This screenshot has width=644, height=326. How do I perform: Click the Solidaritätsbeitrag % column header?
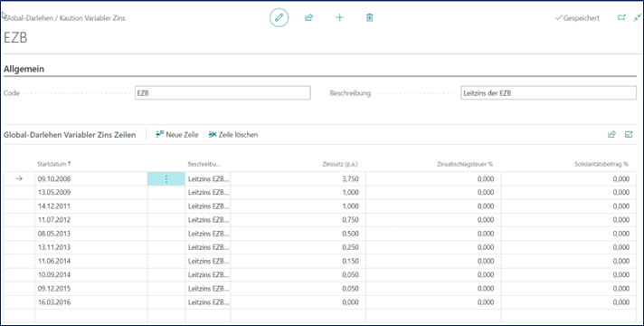[601, 164]
